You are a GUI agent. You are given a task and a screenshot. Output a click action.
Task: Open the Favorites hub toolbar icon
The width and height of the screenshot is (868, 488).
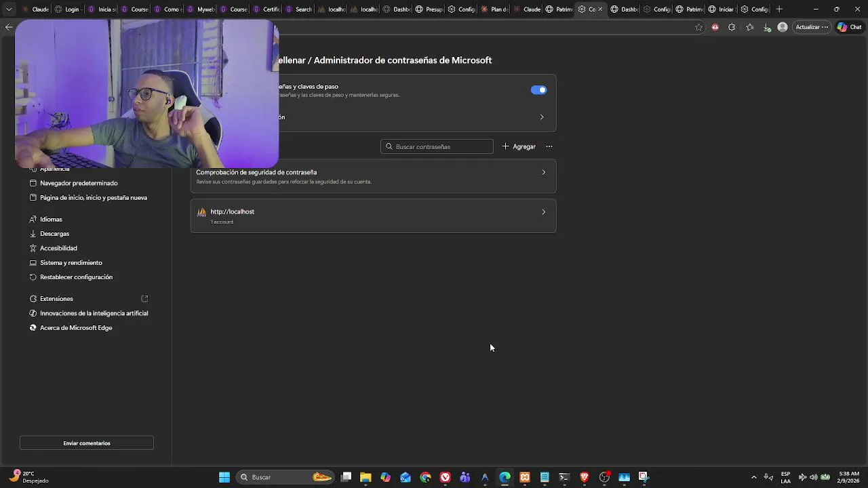click(750, 27)
